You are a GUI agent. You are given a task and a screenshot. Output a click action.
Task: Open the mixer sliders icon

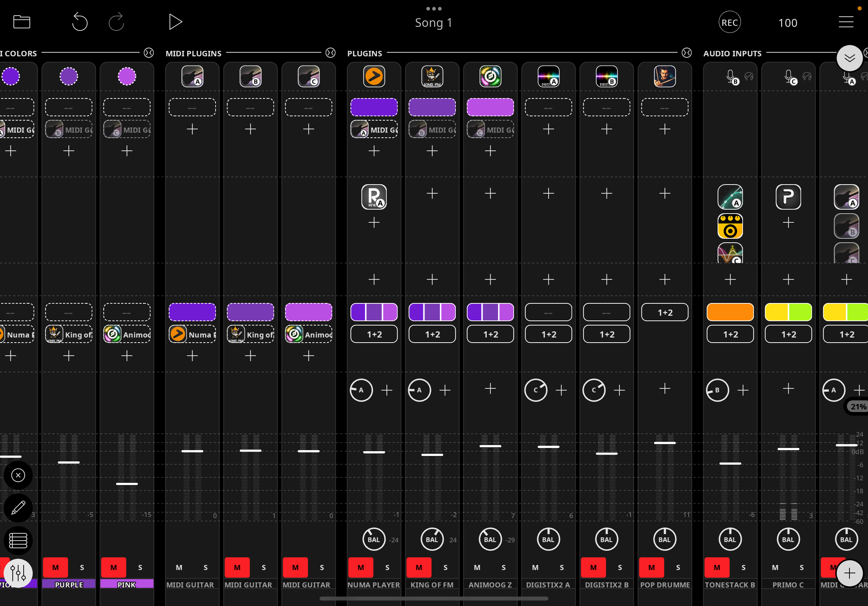tap(18, 573)
